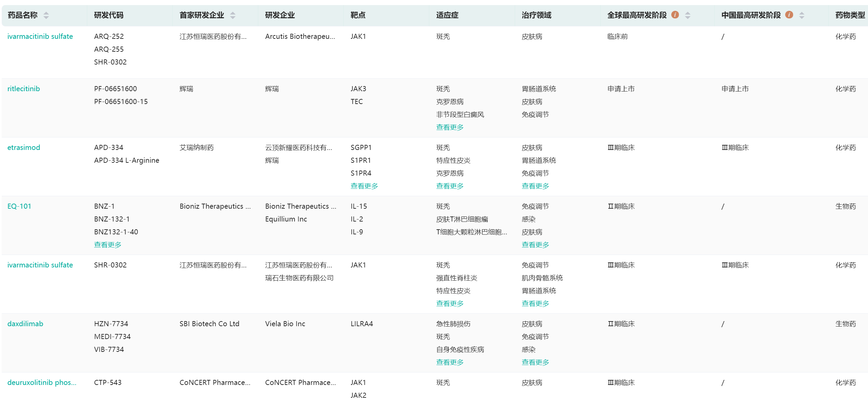Show more therapeutic areas for etrasimod
The width and height of the screenshot is (868, 415).
click(535, 186)
